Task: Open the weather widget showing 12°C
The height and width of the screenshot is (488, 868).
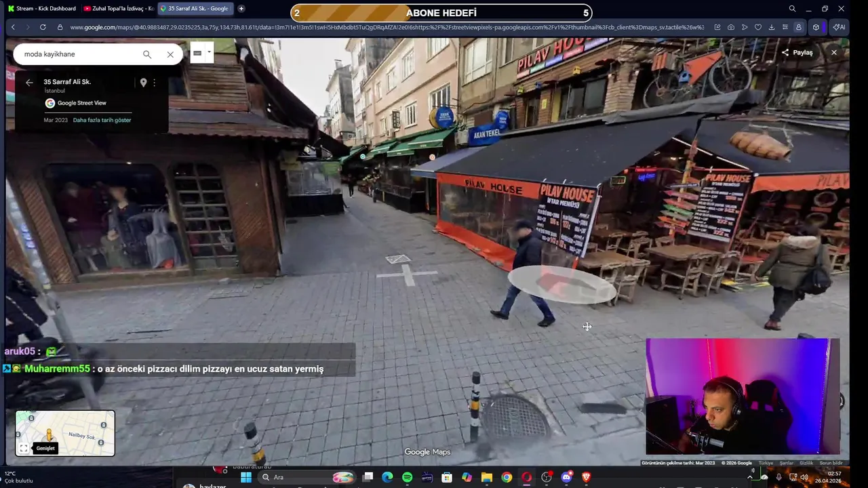Action: click(19, 477)
